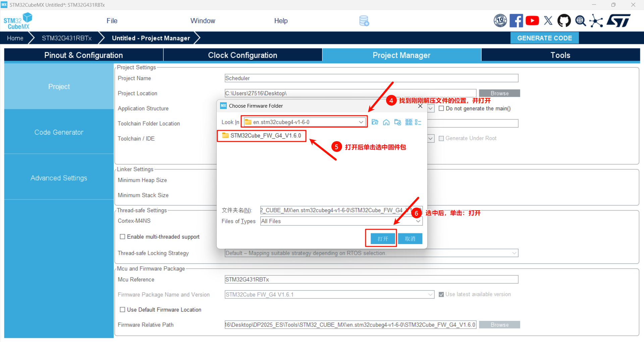The width and height of the screenshot is (644, 342).
Task: Open Application Structure dropdown arrow
Action: coord(431,108)
